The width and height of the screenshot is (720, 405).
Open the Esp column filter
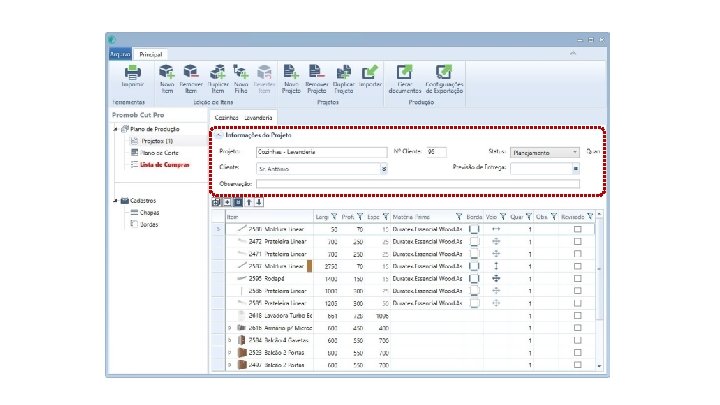point(386,216)
